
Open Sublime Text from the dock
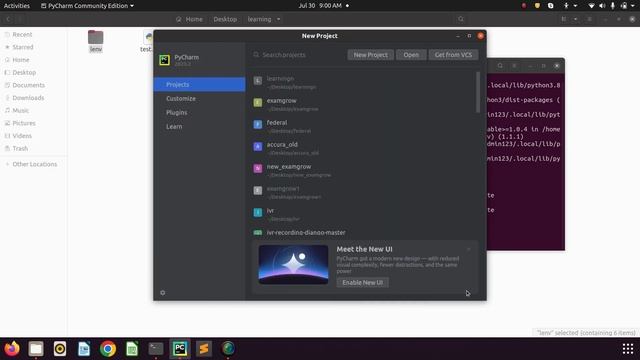[204, 349]
